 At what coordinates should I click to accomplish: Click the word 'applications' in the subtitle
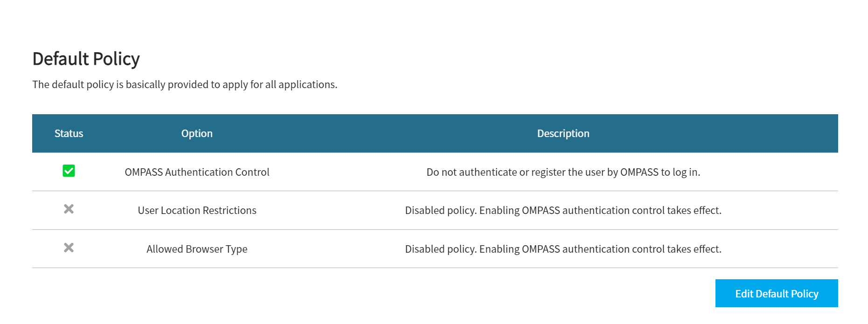pos(307,84)
